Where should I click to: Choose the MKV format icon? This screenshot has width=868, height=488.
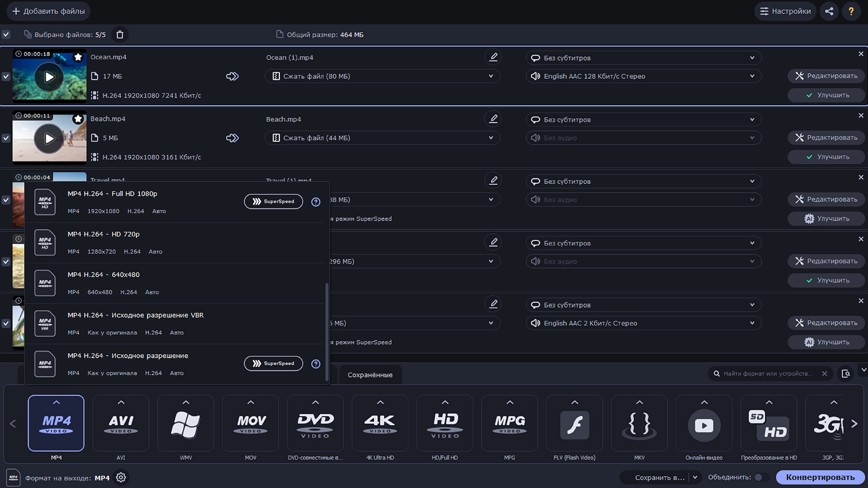coord(639,423)
